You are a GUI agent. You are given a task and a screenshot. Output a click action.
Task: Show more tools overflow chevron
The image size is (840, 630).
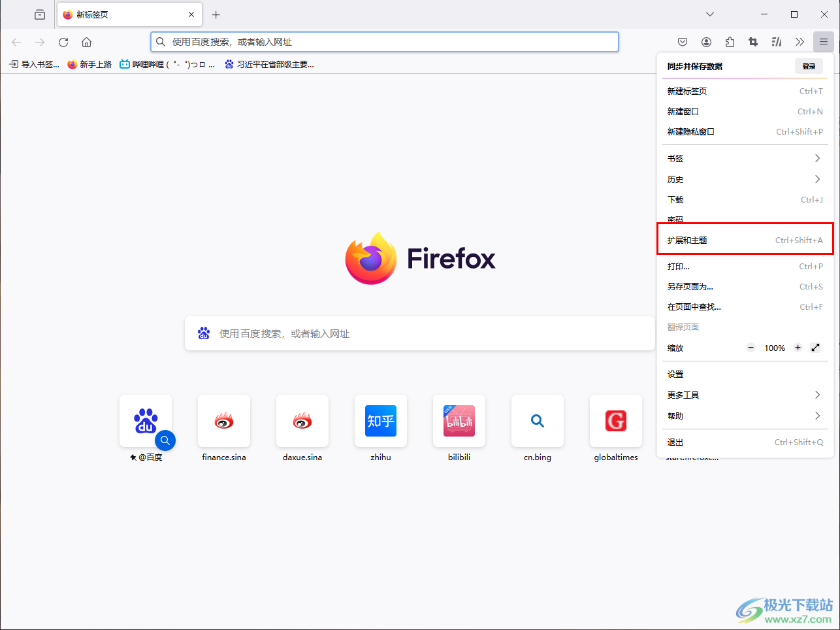click(x=800, y=42)
